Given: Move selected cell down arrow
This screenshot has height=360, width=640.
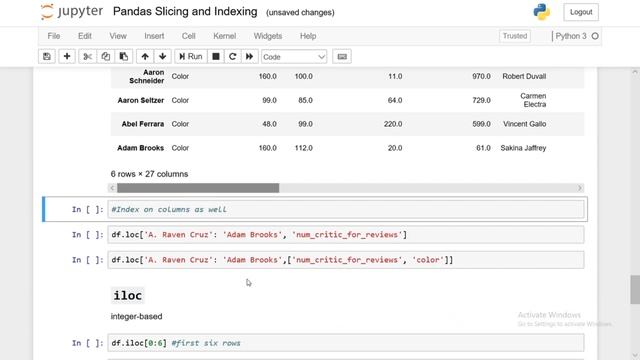Looking at the screenshot, I should (162, 57).
